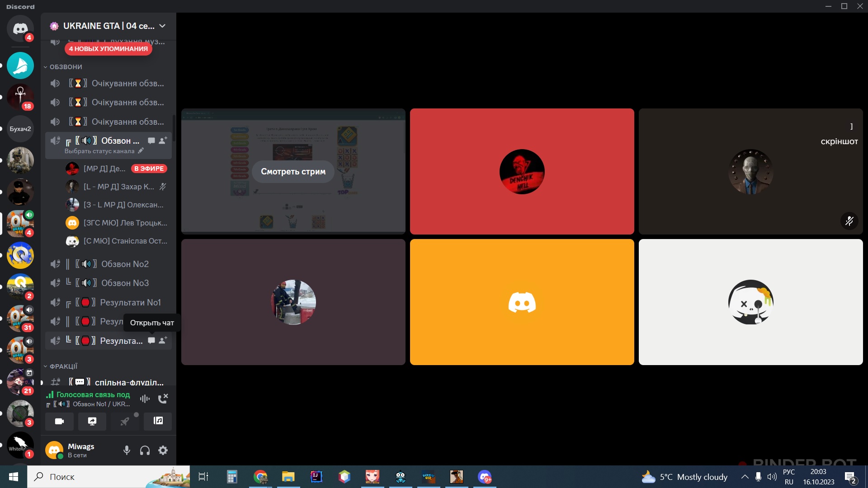Select user [ЗГС МЮ] Лев Троцьк...
Screen dimensions: 868x488
117,223
